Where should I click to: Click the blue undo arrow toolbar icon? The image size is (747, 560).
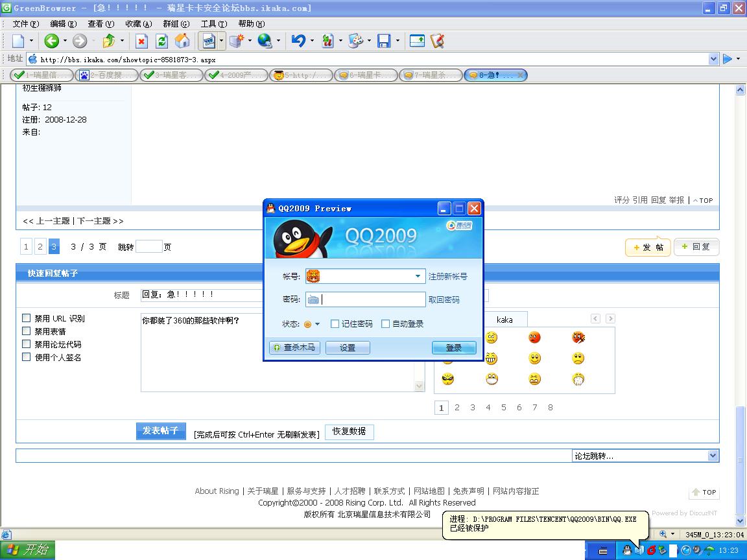[299, 41]
